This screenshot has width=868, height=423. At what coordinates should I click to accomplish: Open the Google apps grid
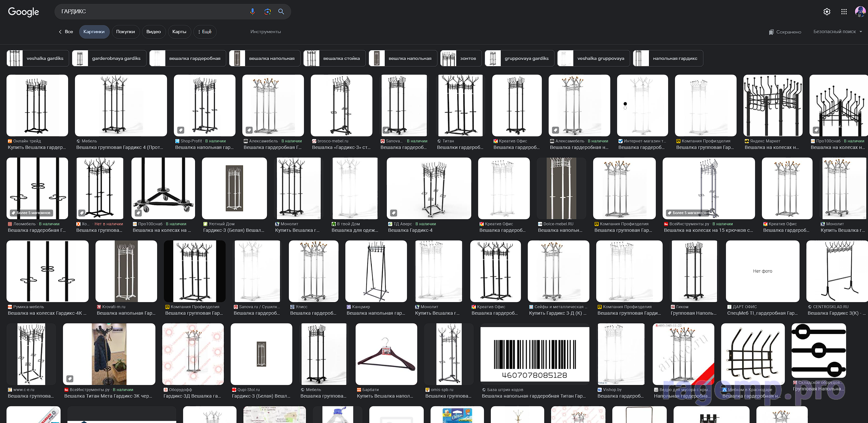pyautogui.click(x=844, y=12)
